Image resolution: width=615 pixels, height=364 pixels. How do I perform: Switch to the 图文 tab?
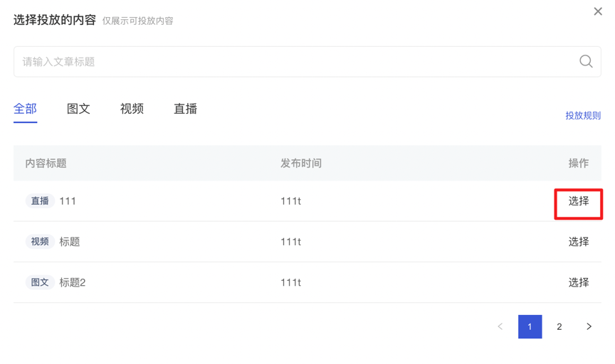(78, 109)
